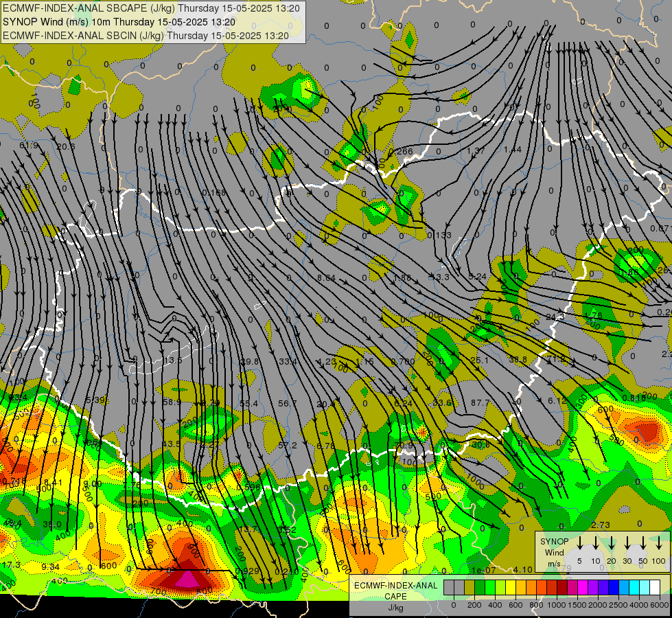Pick the bright green CAPE legend swatch
Viewport: 672px width, 618px height.
[x=490, y=588]
